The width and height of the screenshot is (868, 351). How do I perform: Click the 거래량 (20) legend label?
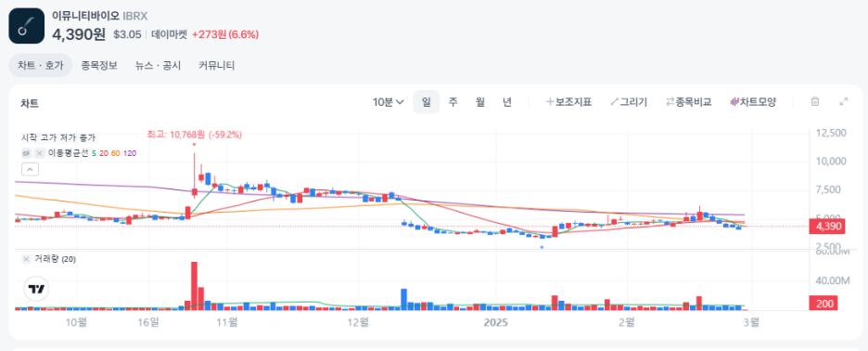[x=56, y=259]
